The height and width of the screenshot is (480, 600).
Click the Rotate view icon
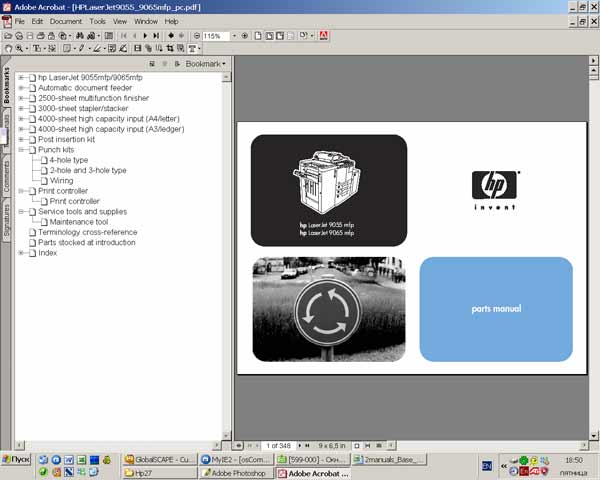point(303,36)
